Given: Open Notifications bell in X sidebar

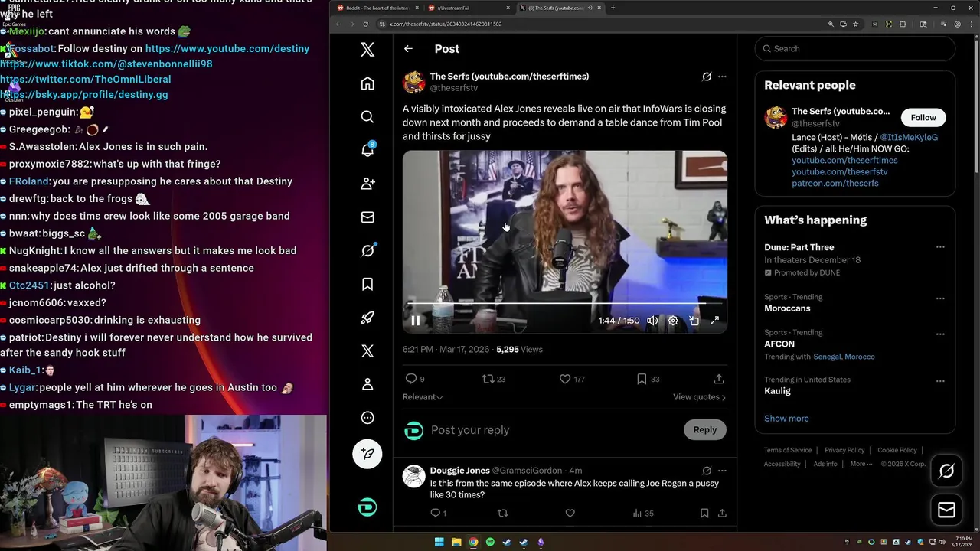Looking at the screenshot, I should click(367, 150).
